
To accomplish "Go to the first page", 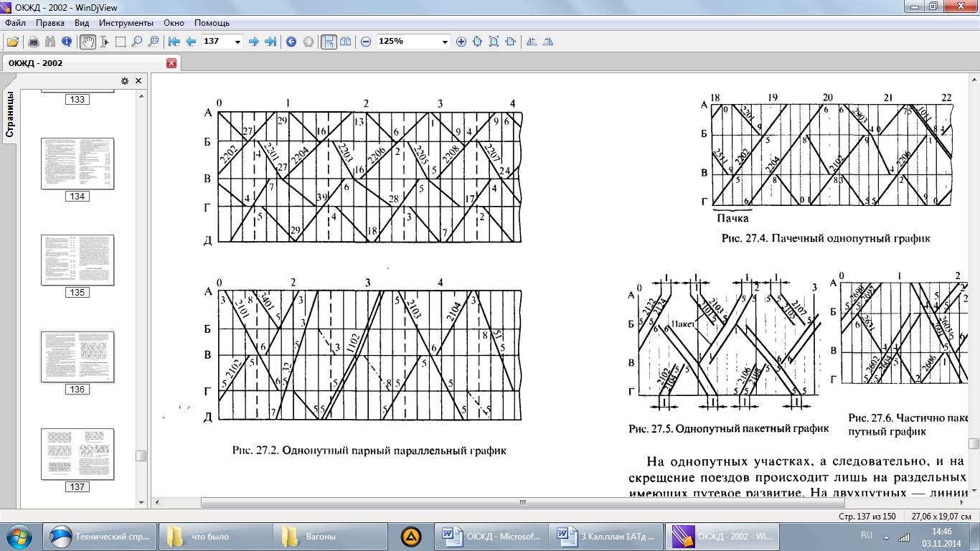I will tap(174, 42).
